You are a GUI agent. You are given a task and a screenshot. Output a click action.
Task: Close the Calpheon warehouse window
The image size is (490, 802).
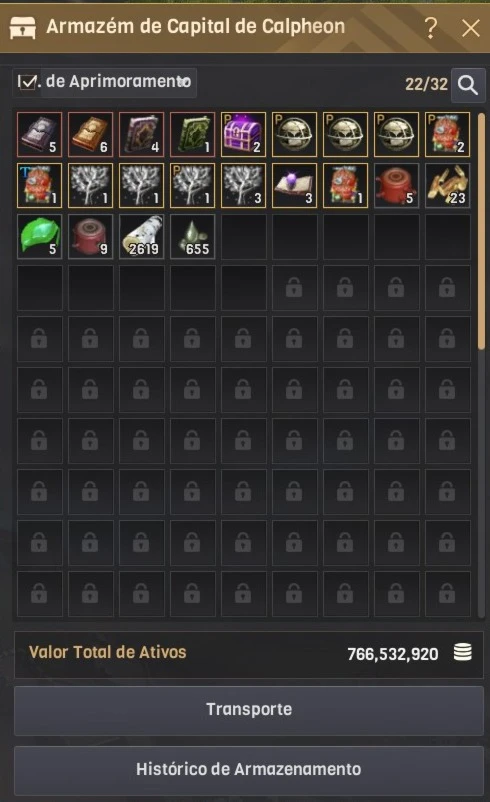click(471, 28)
